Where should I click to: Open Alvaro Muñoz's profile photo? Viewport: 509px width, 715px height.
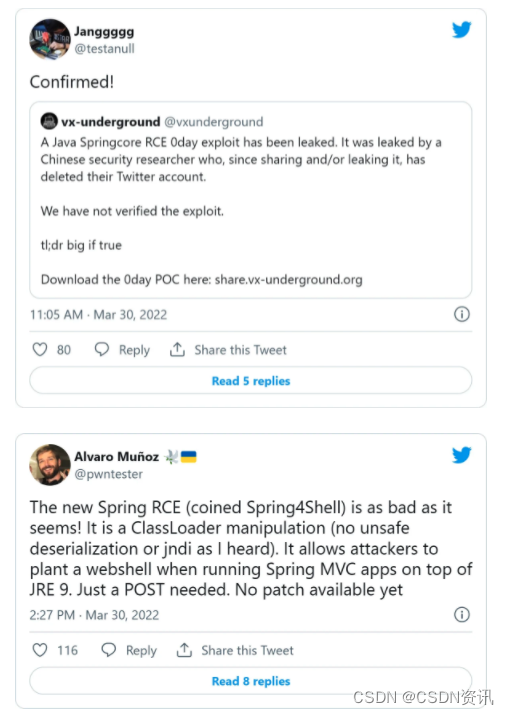(x=50, y=465)
